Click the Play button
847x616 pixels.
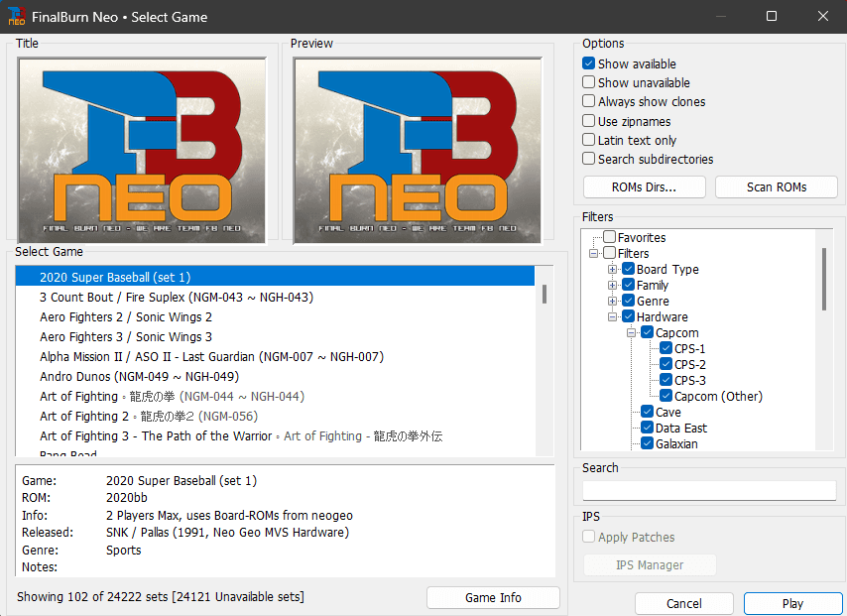792,603
